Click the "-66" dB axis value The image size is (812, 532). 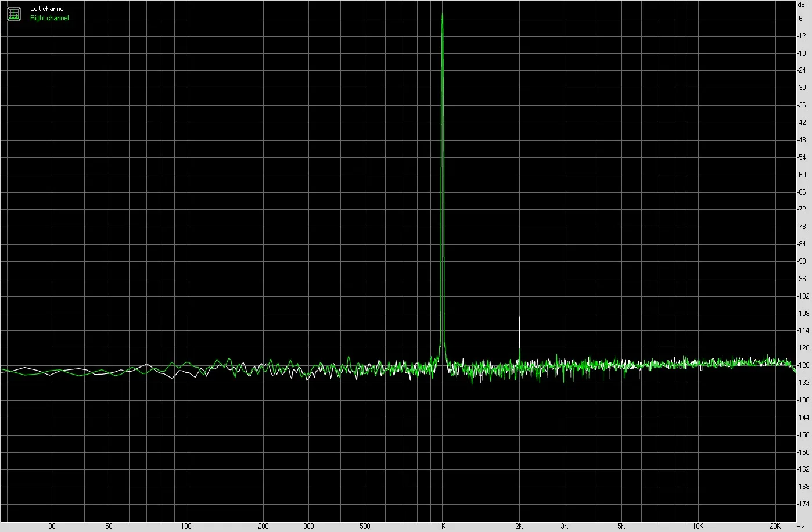click(802, 192)
